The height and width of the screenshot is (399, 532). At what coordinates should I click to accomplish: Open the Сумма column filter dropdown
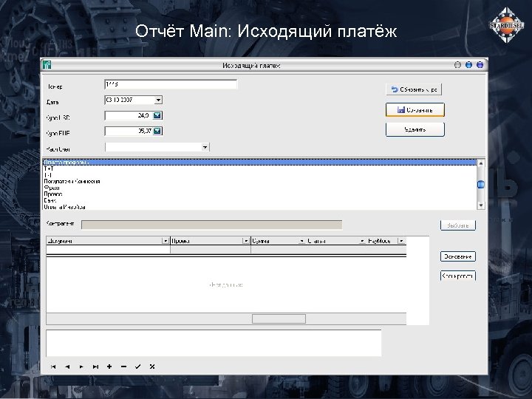[301, 241]
